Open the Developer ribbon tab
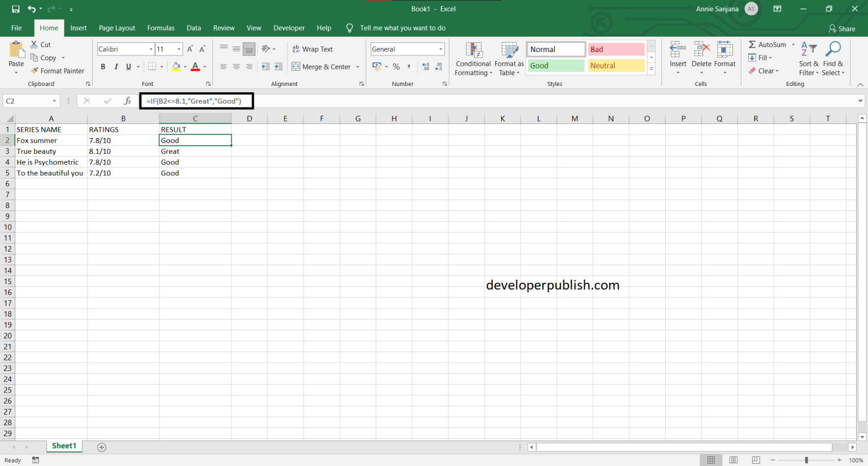The image size is (868, 466). coord(289,28)
